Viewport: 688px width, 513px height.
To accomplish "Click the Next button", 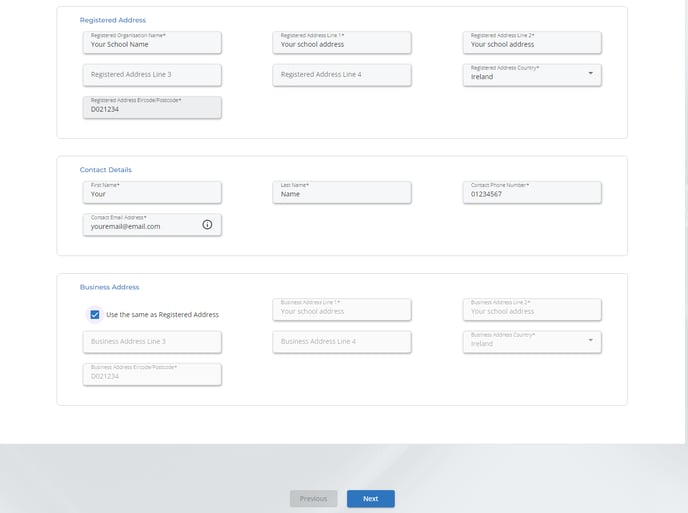I will pyautogui.click(x=371, y=499).
